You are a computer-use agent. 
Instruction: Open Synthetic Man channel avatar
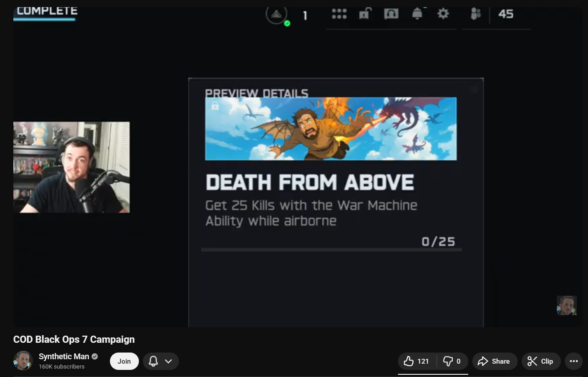click(x=23, y=361)
